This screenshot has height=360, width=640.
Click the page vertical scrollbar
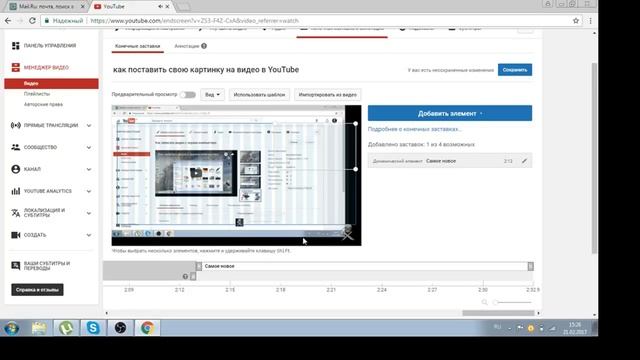point(595,158)
